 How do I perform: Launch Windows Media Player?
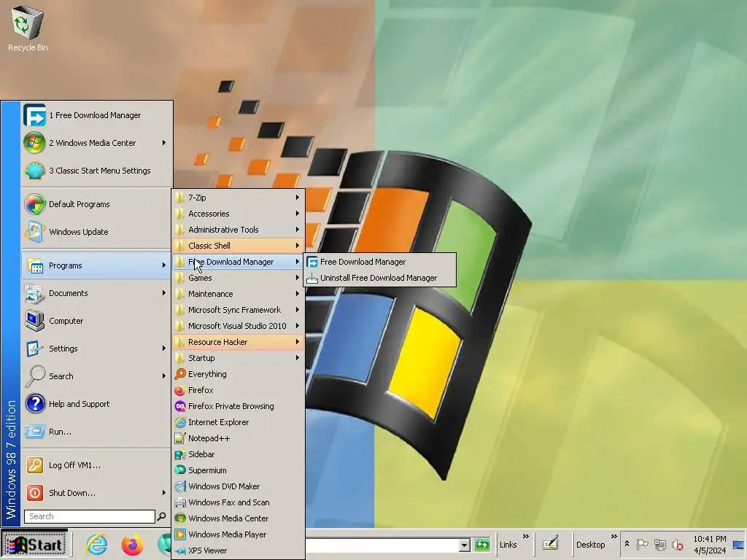click(239, 534)
